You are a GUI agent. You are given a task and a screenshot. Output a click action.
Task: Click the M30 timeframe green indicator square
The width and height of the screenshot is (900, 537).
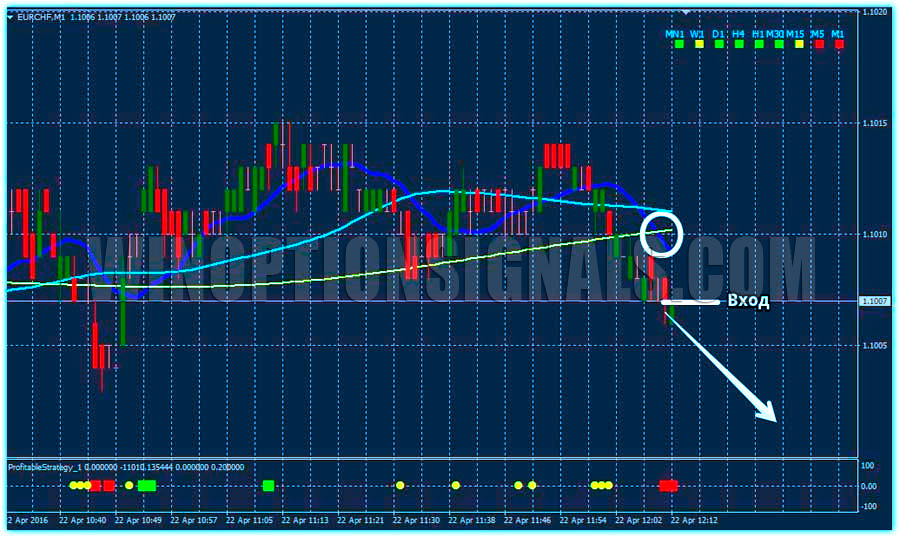pyautogui.click(x=777, y=46)
